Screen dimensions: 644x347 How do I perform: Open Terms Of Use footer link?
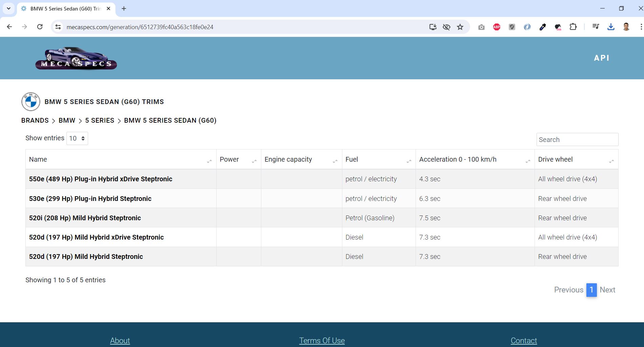click(x=322, y=341)
